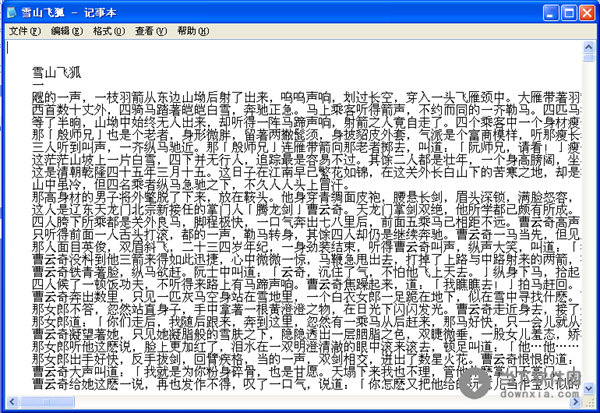The height and width of the screenshot is (413, 600).
Task: Open the 格式(O) menu
Action: click(x=109, y=31)
